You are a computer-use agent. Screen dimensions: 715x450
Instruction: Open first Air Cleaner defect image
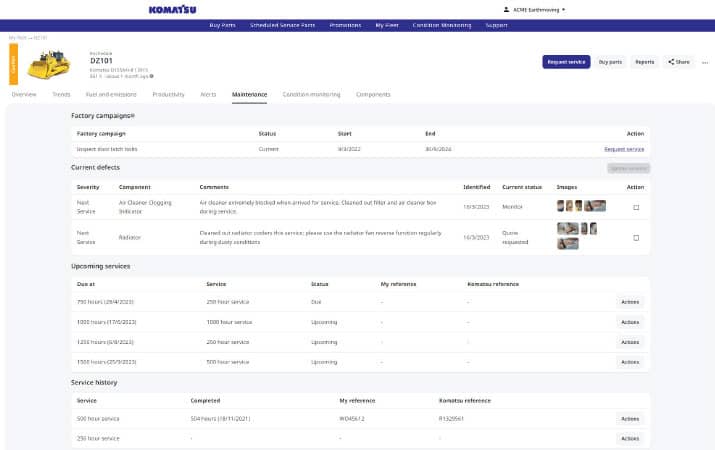pos(560,206)
